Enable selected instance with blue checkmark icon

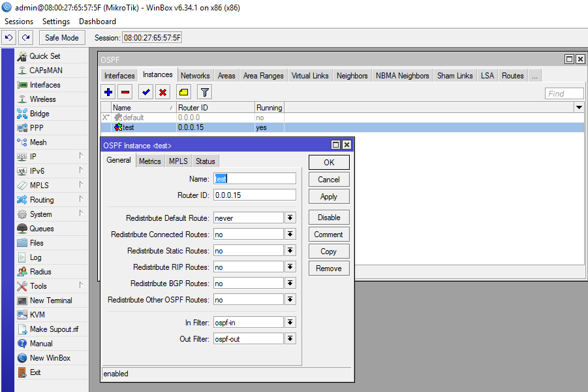(146, 92)
